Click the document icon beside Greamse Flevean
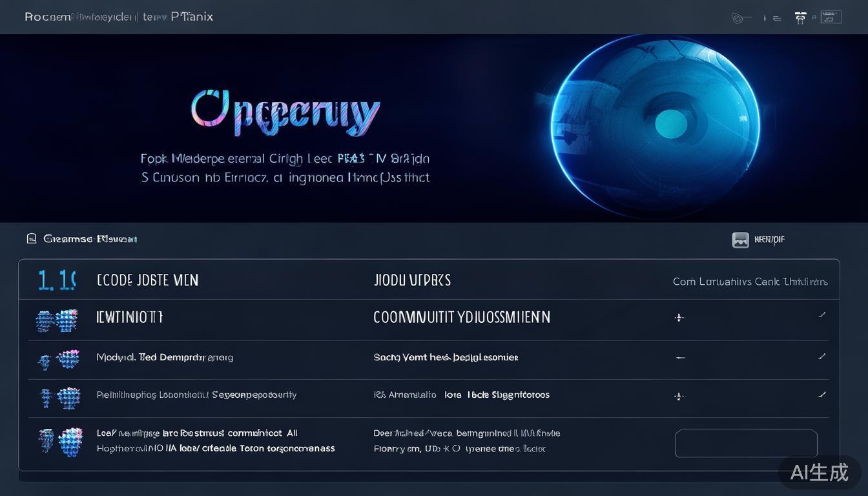Image resolution: width=868 pixels, height=496 pixels. (32, 239)
